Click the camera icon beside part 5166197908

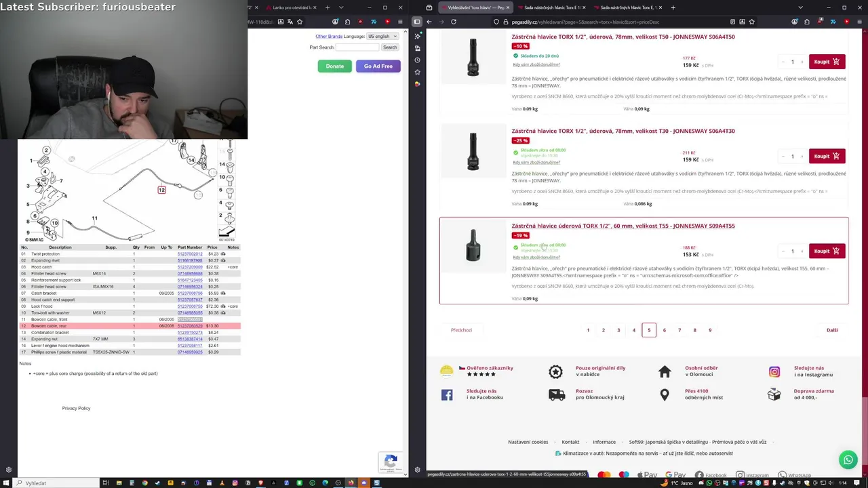pyautogui.click(x=223, y=260)
